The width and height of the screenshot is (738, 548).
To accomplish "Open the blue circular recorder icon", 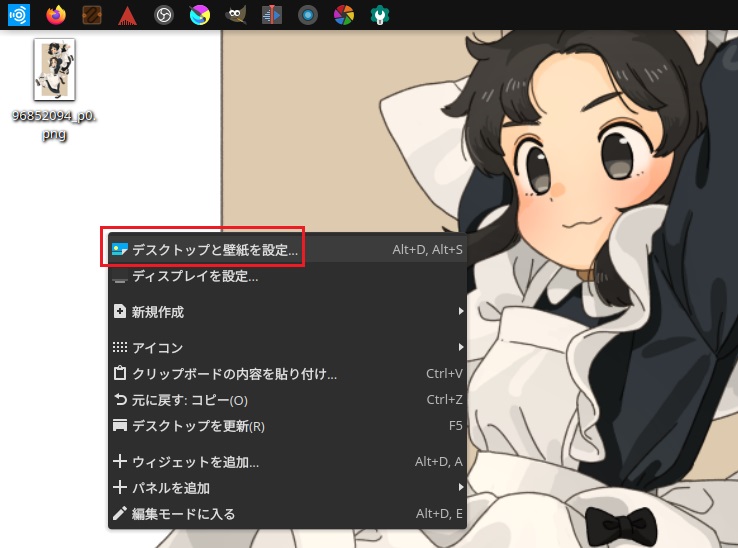I will coord(308,15).
